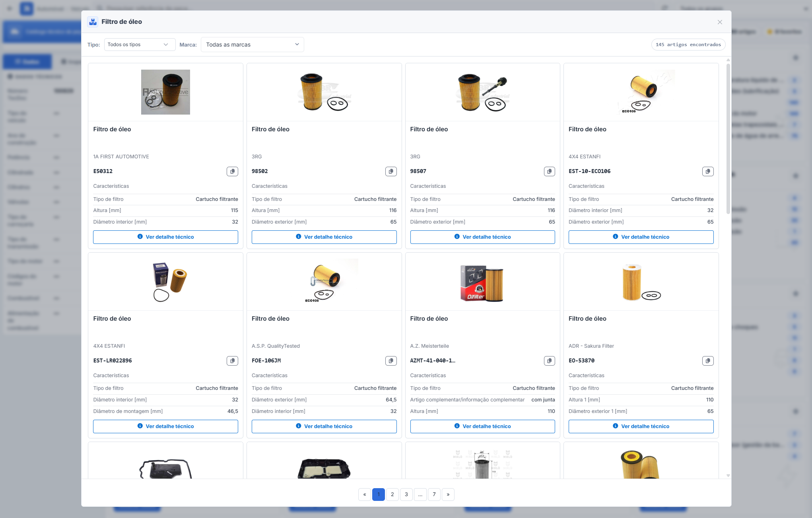Image resolution: width=812 pixels, height=518 pixels.
Task: Open the EST-LR022896 filter image
Action: click(x=170, y=282)
